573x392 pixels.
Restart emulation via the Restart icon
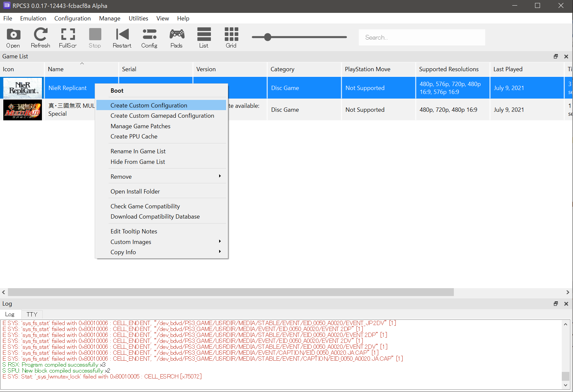[122, 38]
